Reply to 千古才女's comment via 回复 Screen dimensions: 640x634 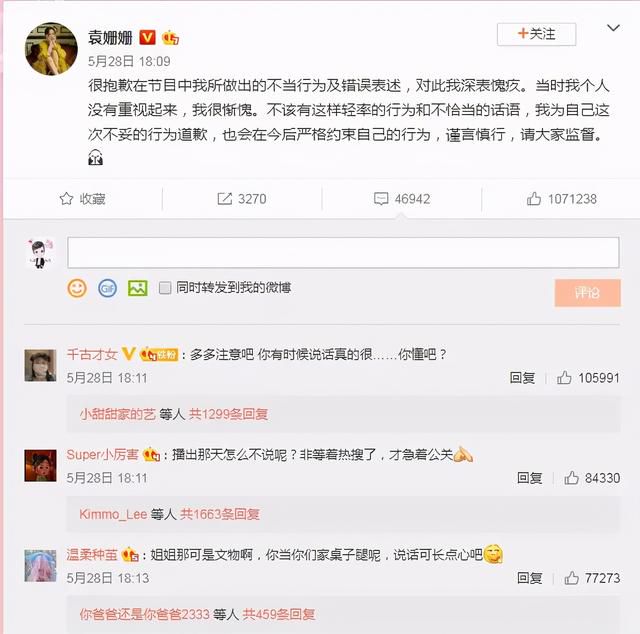[x=522, y=378]
